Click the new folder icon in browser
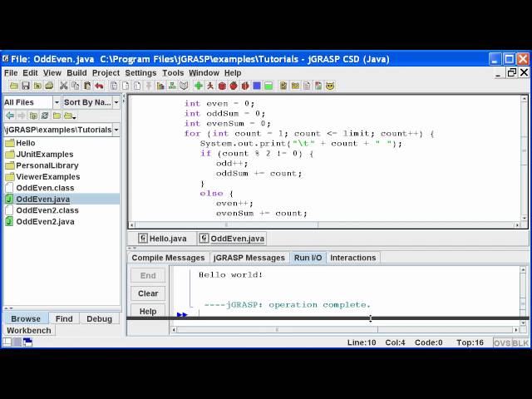The image size is (532, 399). (57, 116)
